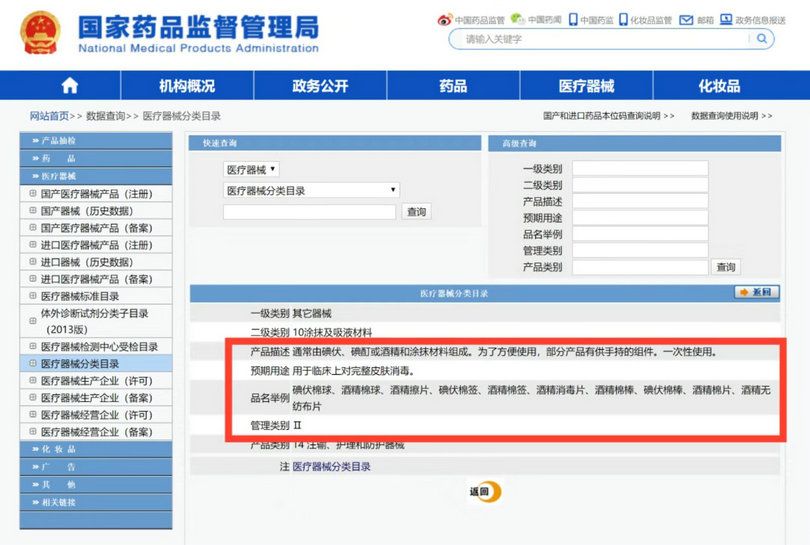Click the 查询 button in quick search
The width and height of the screenshot is (810, 545).
coord(416,212)
